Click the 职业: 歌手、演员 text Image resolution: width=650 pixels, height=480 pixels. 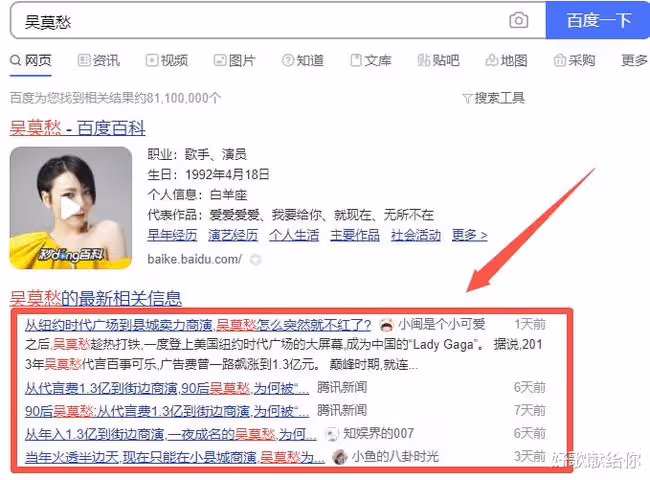pyautogui.click(x=197, y=154)
